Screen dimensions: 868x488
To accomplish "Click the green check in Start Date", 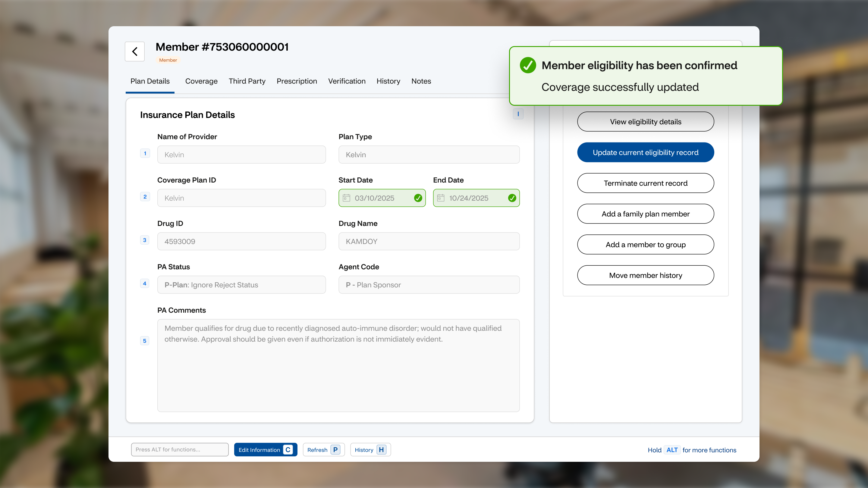I will click(418, 198).
